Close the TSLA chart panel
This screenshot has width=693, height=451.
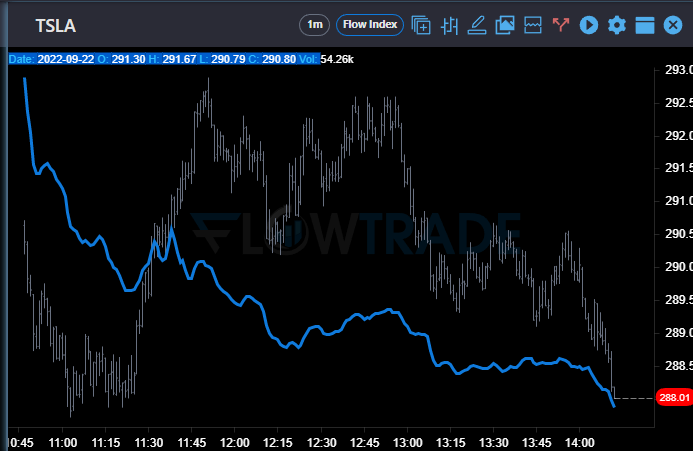click(x=673, y=25)
